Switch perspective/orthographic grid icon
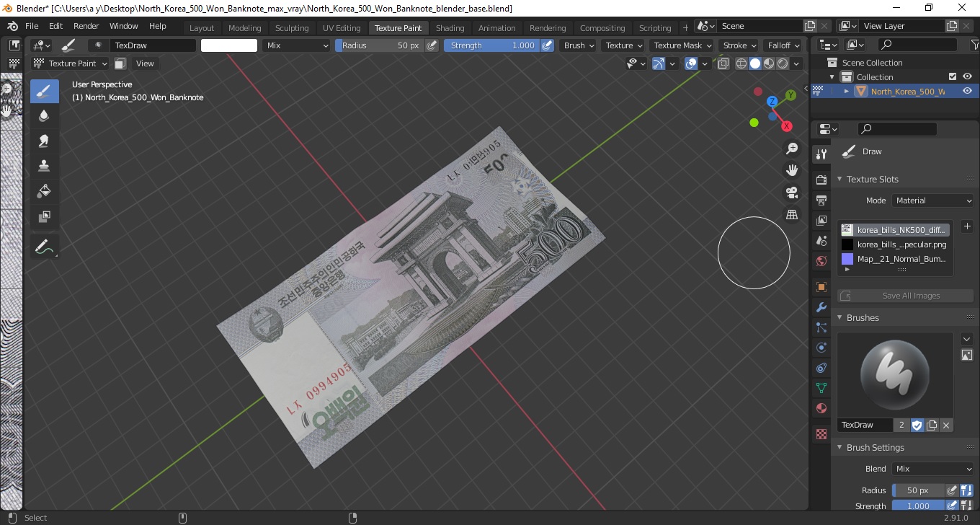 click(x=792, y=215)
